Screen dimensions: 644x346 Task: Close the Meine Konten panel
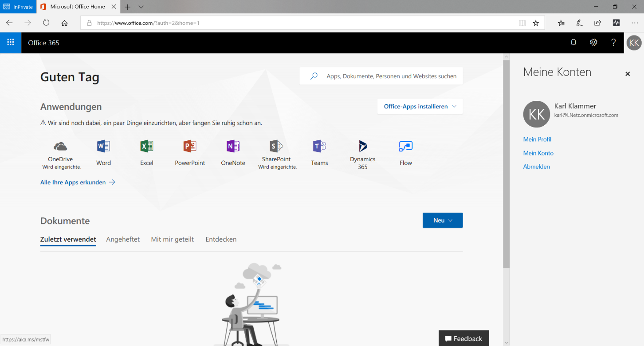[628, 74]
